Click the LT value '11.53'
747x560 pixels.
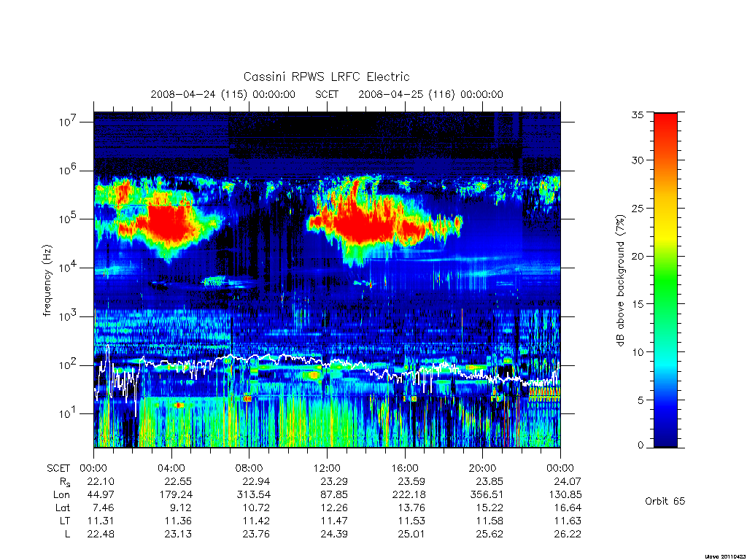click(411, 521)
